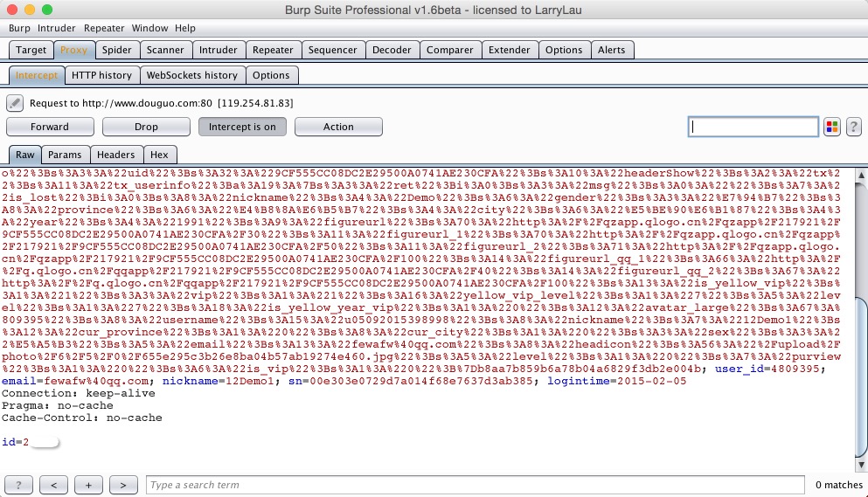The image size is (868, 497).
Task: Open the Intruder menu in menu bar
Action: click(x=57, y=28)
